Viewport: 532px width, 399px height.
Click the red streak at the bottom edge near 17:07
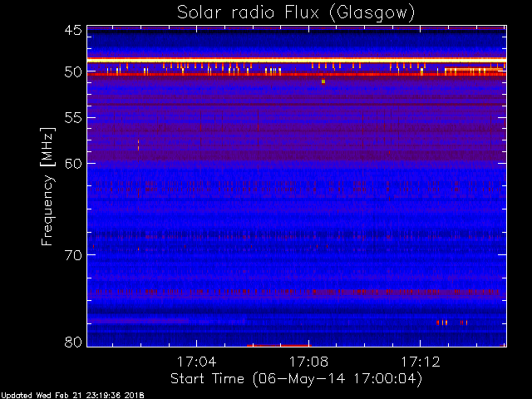[279, 346]
